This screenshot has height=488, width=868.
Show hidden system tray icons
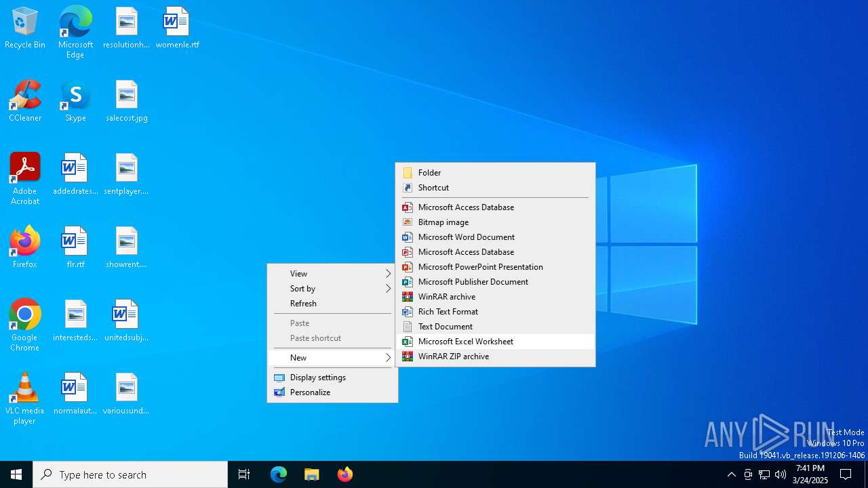[731, 474]
